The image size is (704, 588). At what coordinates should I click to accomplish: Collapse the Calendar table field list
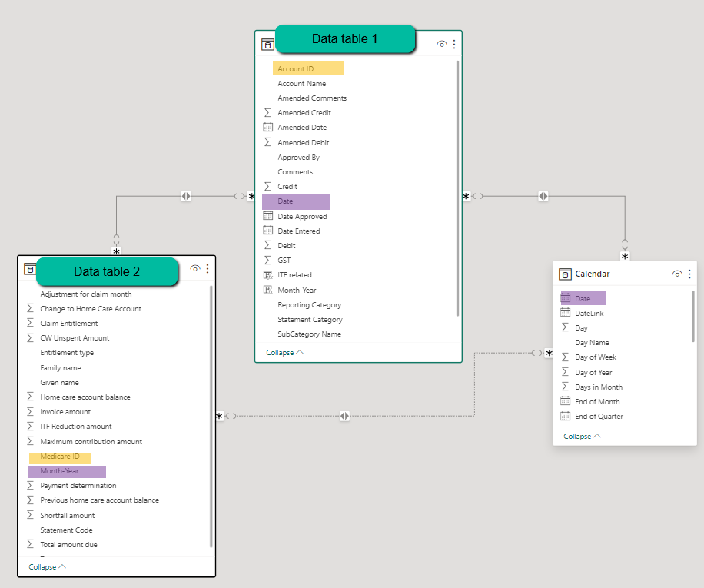(583, 437)
